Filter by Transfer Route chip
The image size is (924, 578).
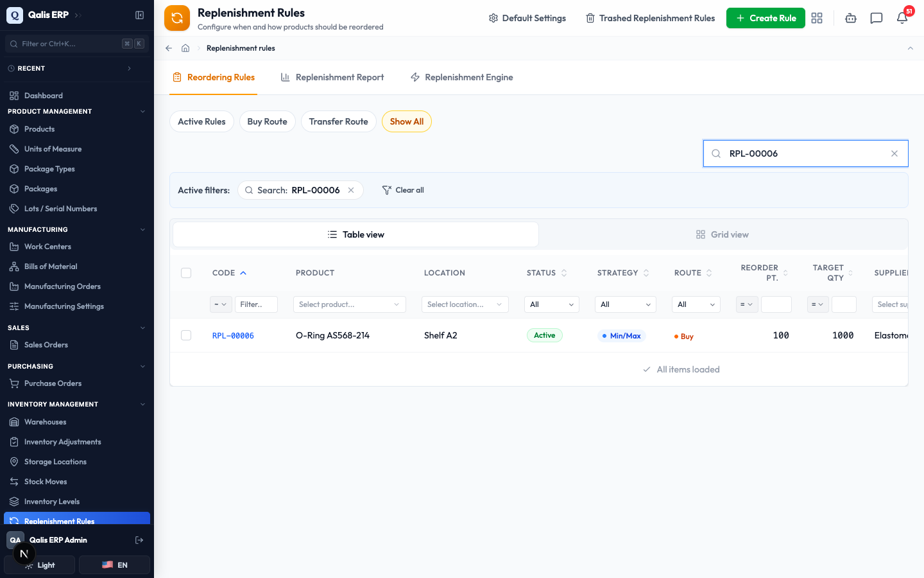point(339,121)
